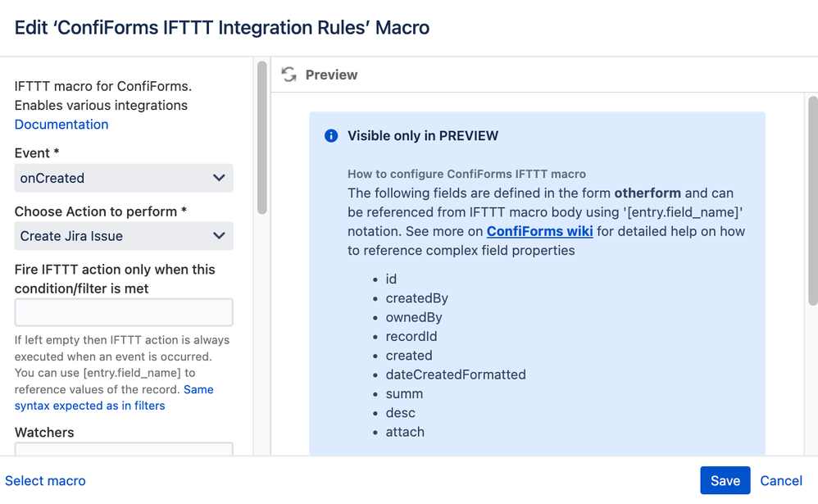Image resolution: width=818 pixels, height=504 pixels.
Task: Click the blue info circle icon
Action: pyautogui.click(x=331, y=136)
